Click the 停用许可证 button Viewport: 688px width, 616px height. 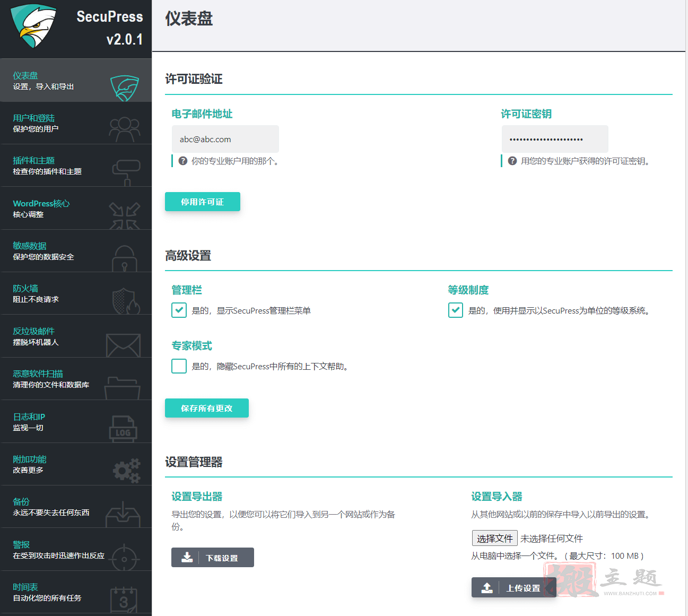[x=203, y=202]
